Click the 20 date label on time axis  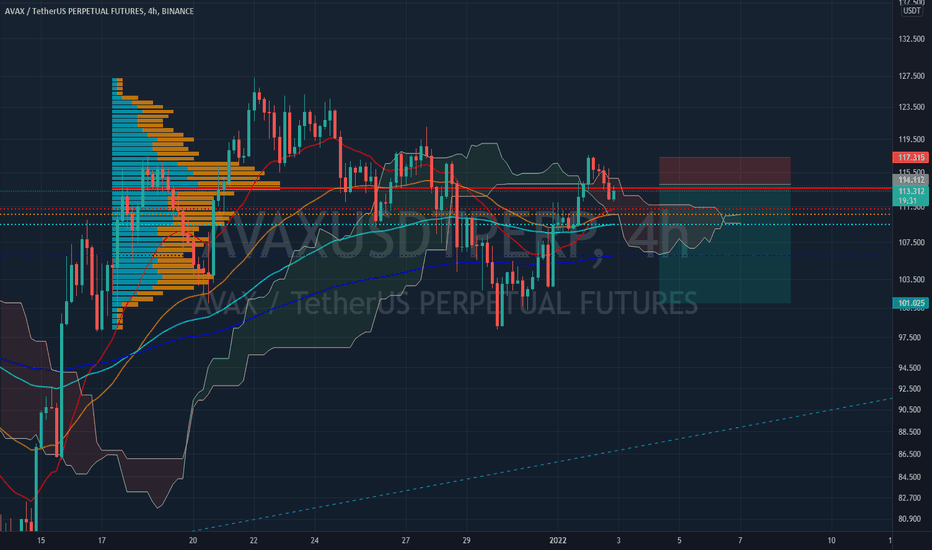click(193, 540)
